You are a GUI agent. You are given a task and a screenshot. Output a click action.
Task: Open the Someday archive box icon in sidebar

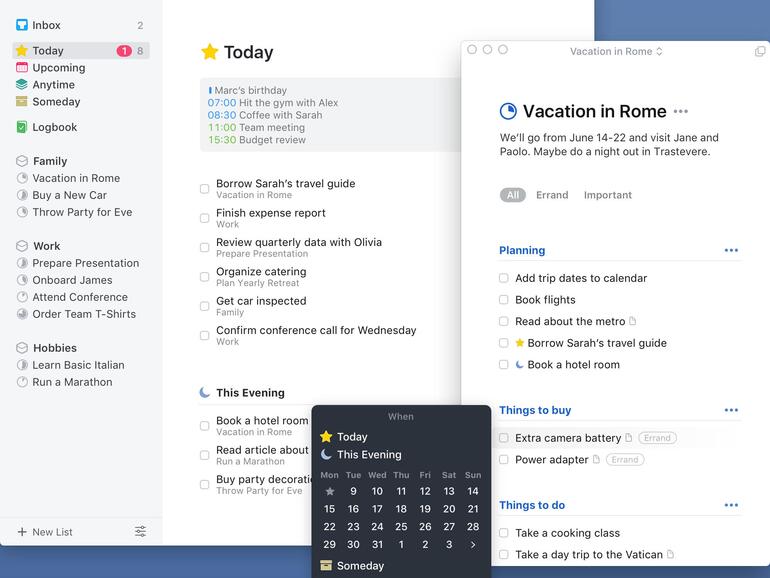click(22, 102)
